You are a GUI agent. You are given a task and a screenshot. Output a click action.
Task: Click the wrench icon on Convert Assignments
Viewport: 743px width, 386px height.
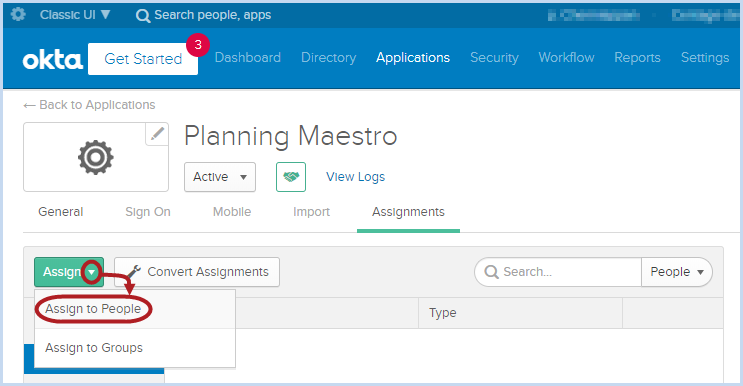[x=134, y=272]
